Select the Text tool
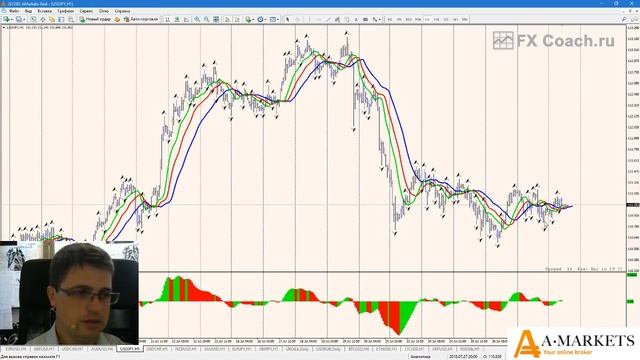The width and height of the screenshot is (640, 360). (x=356, y=19)
